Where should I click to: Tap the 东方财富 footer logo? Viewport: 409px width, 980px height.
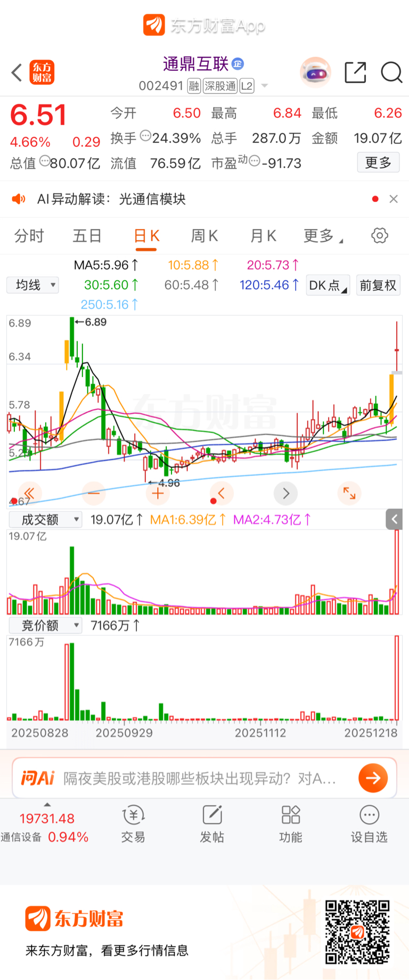[75, 919]
